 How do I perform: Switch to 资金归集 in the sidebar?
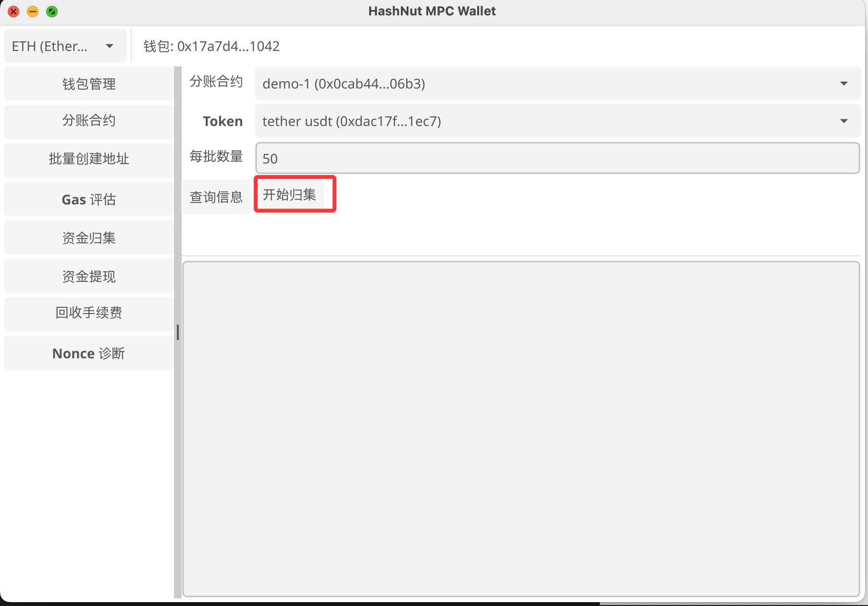[x=89, y=238]
